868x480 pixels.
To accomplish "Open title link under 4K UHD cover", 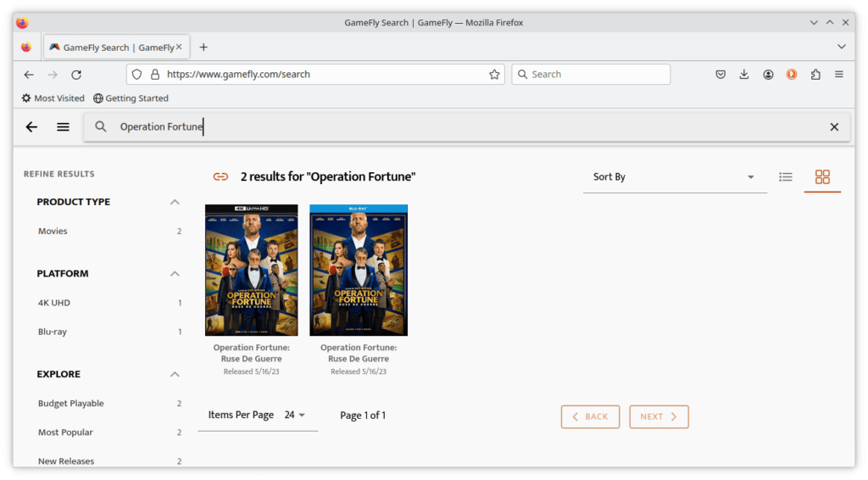I will [251, 354].
